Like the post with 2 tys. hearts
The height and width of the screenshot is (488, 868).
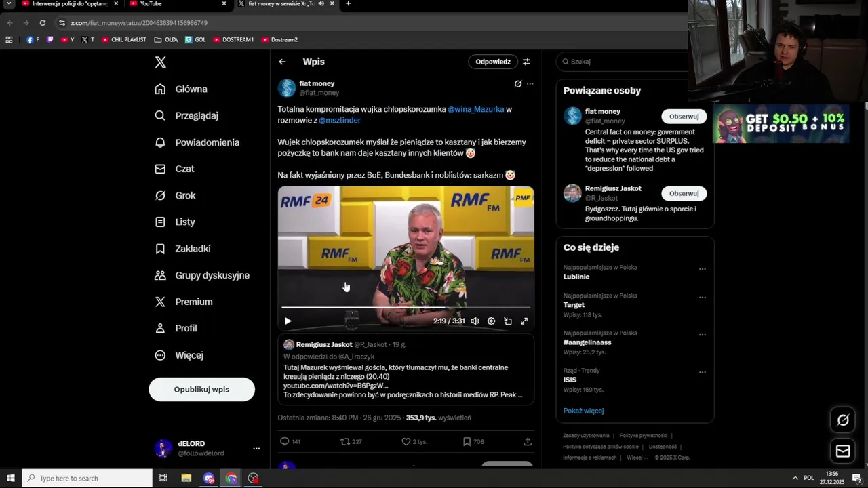click(x=414, y=442)
